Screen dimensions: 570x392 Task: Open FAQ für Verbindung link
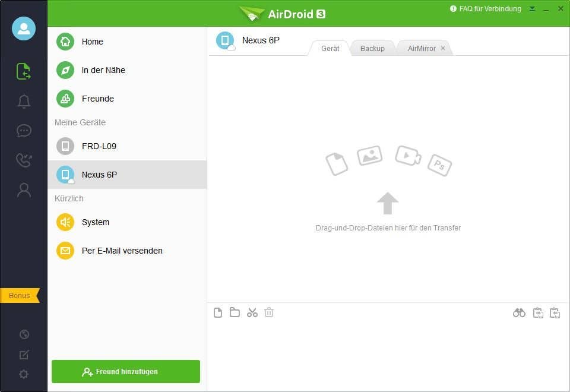[x=486, y=8]
